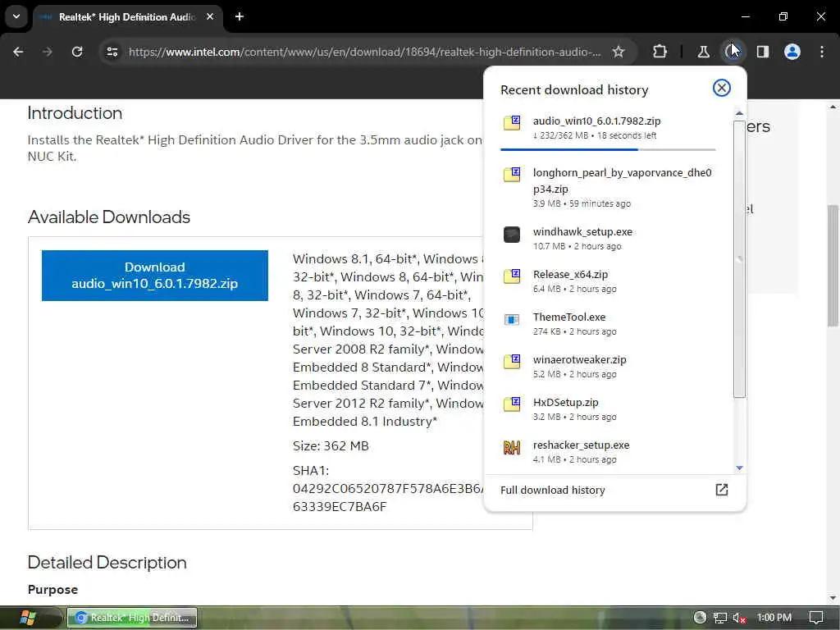This screenshot has width=840, height=630.
Task: Click the tray circular app icon
Action: (x=700, y=618)
